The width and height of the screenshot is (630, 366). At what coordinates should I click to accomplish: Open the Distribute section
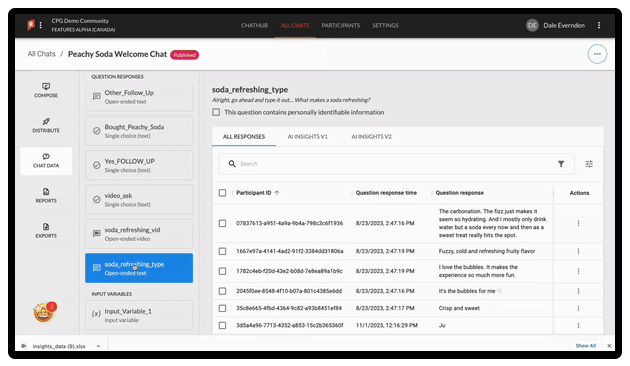(46, 125)
